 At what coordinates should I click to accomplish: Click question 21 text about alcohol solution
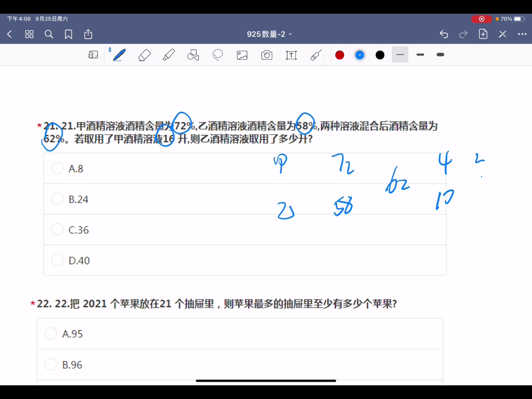[x=240, y=132]
